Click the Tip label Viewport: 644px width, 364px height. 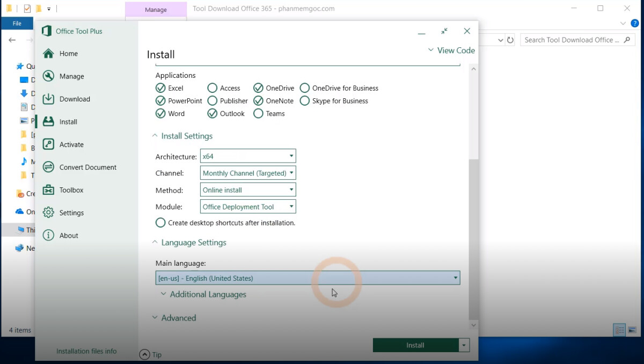click(x=157, y=354)
